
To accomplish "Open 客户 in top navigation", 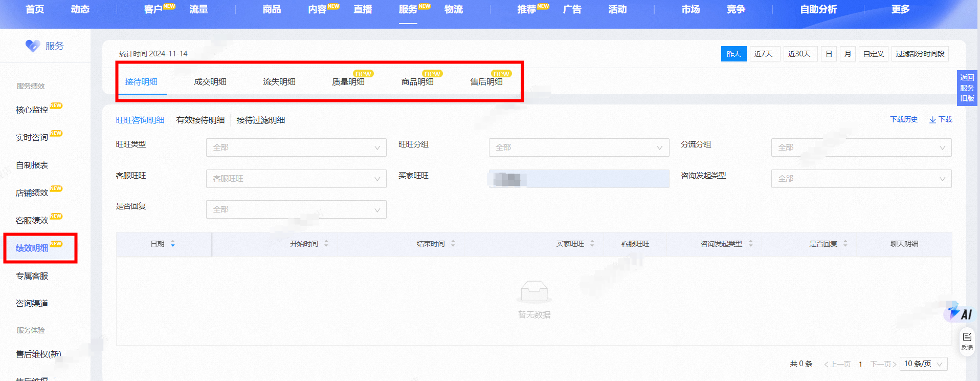I will pyautogui.click(x=153, y=9).
